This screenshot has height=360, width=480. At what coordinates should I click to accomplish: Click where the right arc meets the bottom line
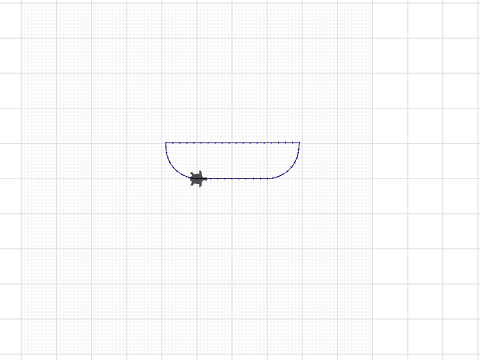coord(268,179)
